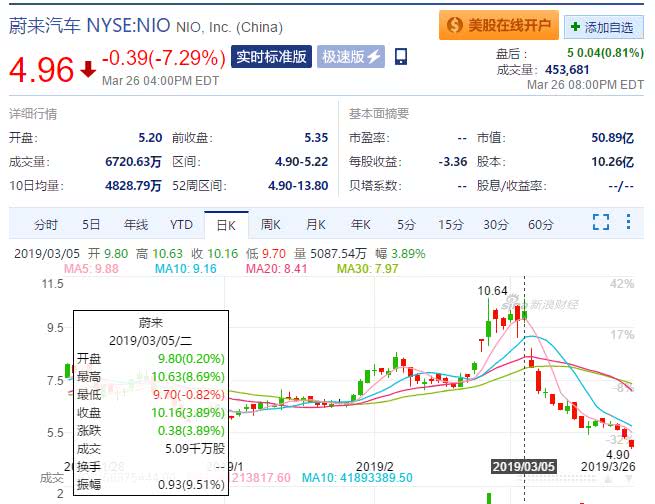Select the 60分 chart tab
This screenshot has width=655, height=504.
[x=541, y=225]
